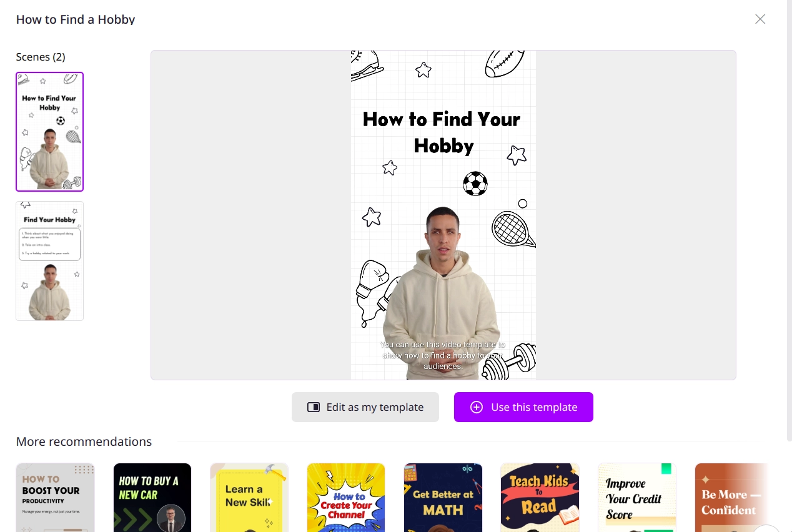Open How to Create Your Channel template
Screen dimensions: 792x532
(346, 498)
